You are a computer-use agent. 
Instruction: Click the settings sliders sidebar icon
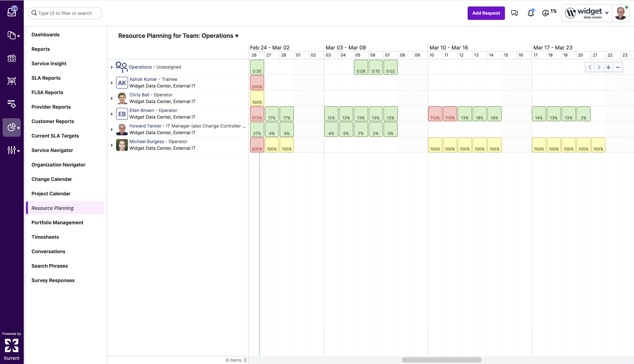pyautogui.click(x=12, y=150)
